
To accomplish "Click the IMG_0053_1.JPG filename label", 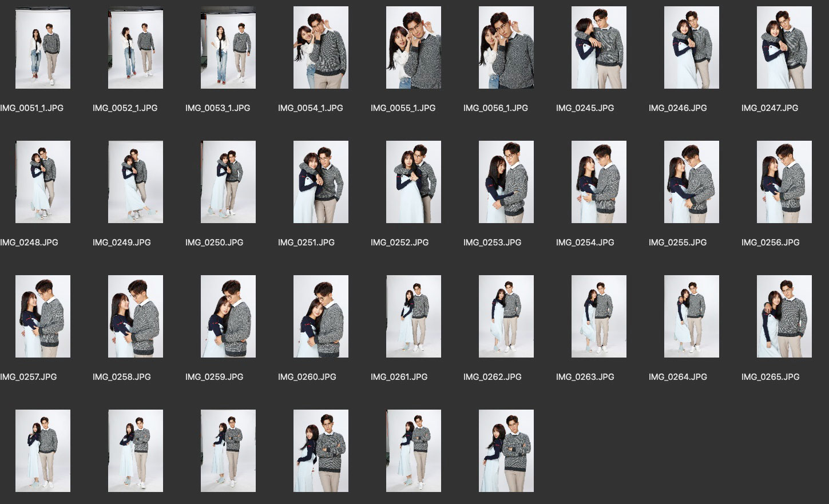I will click(217, 108).
